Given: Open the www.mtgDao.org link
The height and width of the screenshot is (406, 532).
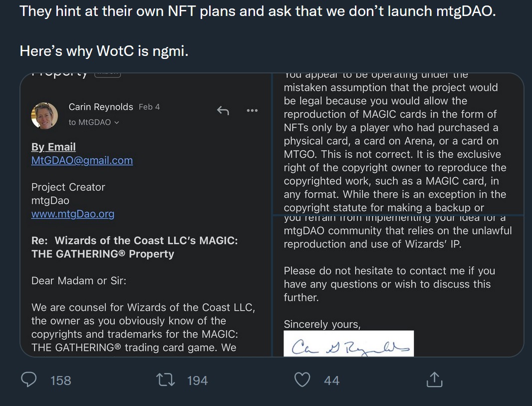Looking at the screenshot, I should tap(72, 214).
